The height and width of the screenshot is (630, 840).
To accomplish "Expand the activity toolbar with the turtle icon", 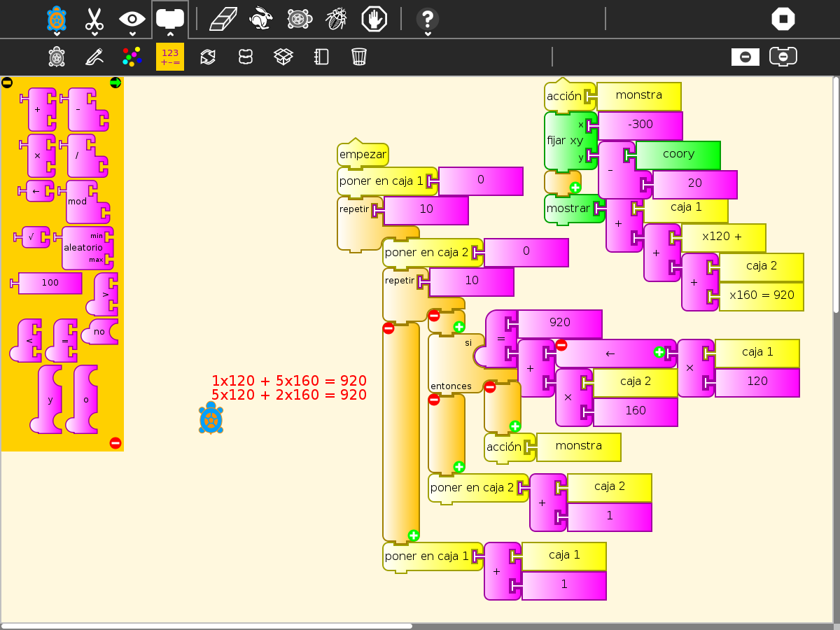I will [57, 19].
